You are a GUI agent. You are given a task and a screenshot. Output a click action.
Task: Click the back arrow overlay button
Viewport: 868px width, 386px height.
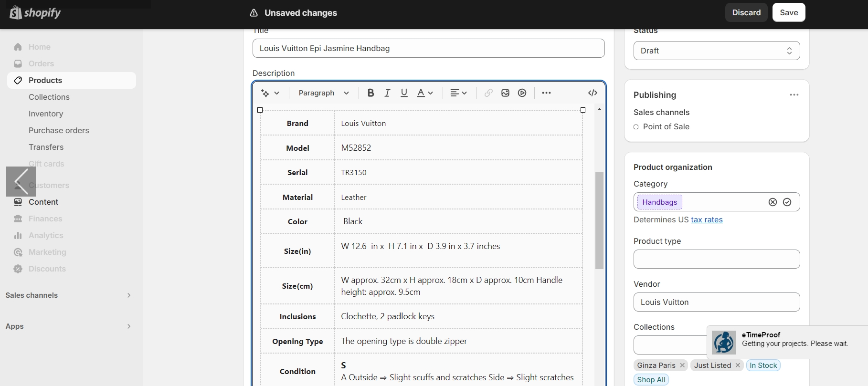21,181
